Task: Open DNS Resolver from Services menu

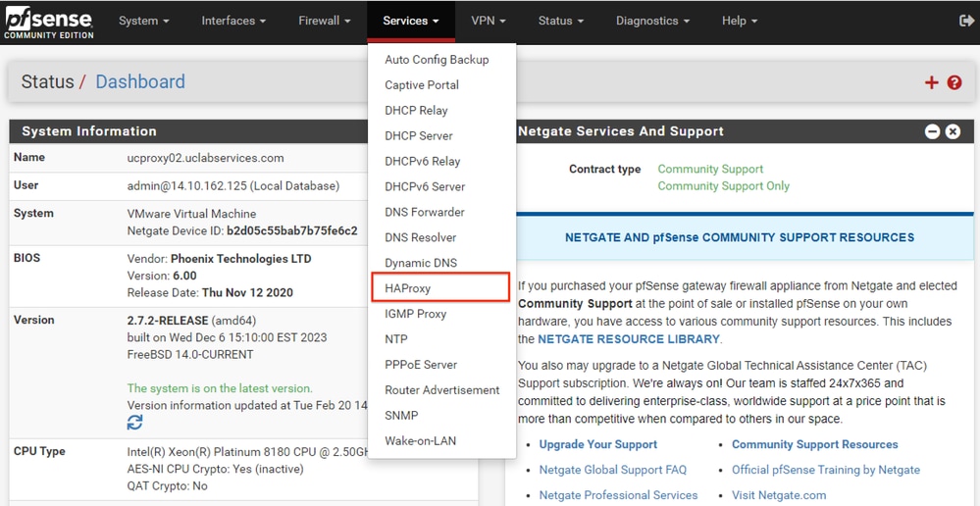Action: tap(441, 237)
